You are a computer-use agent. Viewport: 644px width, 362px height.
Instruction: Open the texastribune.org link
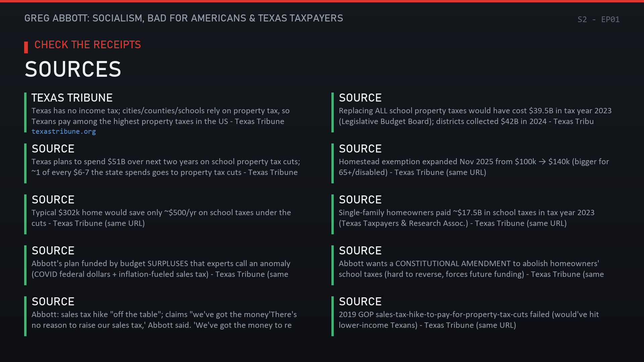[x=64, y=131]
